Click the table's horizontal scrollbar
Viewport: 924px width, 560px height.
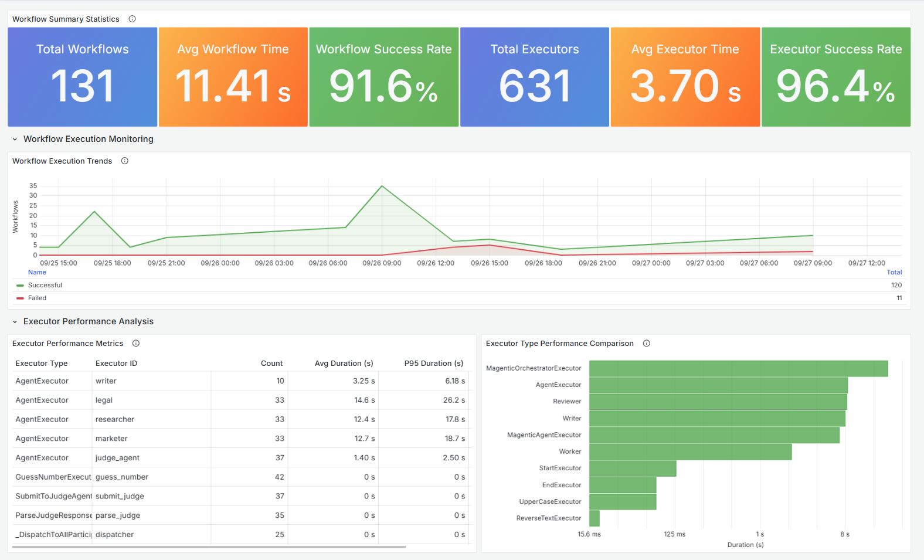tap(209, 547)
